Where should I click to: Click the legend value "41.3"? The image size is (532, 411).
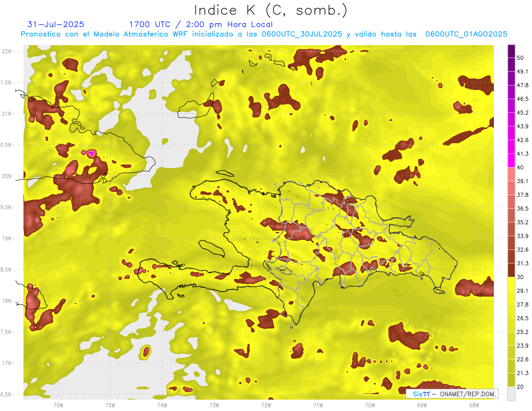(x=523, y=154)
